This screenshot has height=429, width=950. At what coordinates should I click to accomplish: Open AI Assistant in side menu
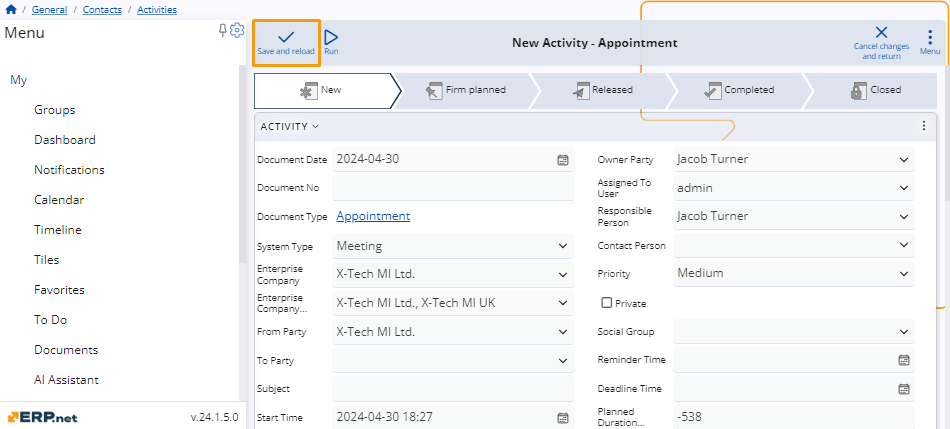pos(66,380)
